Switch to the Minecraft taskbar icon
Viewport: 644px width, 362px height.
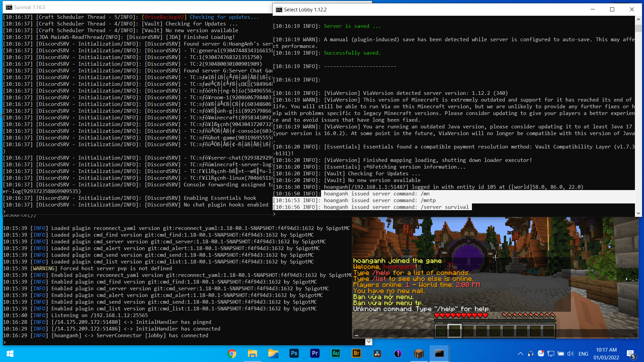pyautogui.click(x=419, y=354)
